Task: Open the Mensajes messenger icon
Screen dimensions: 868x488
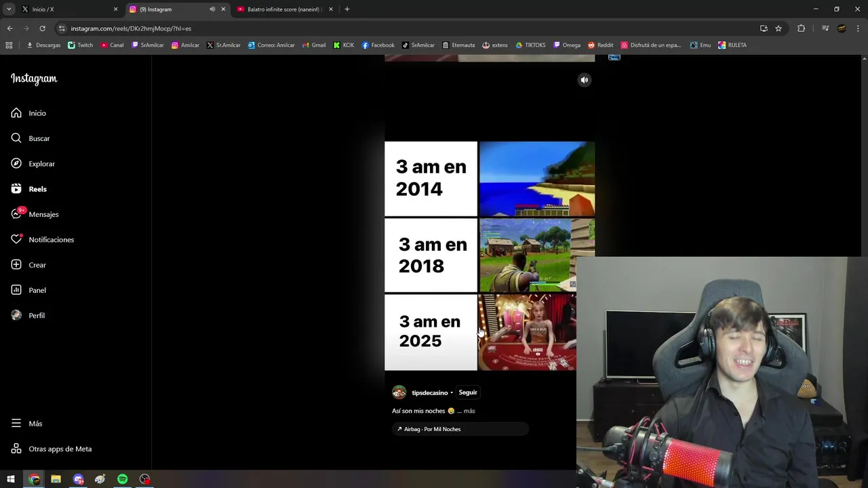Action: coord(16,214)
